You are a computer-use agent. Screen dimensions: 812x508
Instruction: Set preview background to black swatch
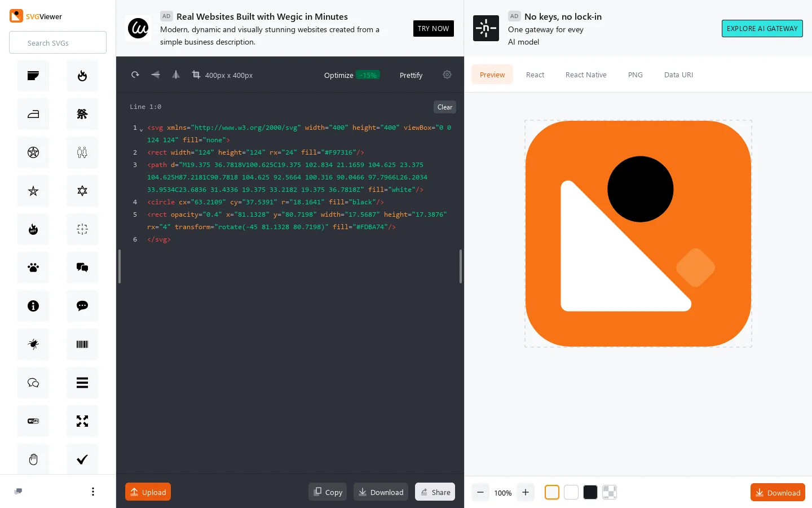[590, 492]
